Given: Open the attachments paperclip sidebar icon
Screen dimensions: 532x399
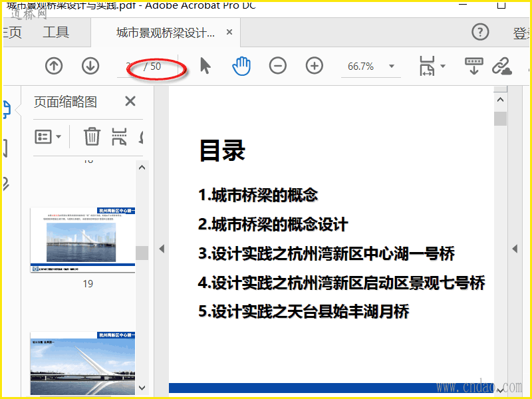Looking at the screenshot, I should click(x=6, y=184).
